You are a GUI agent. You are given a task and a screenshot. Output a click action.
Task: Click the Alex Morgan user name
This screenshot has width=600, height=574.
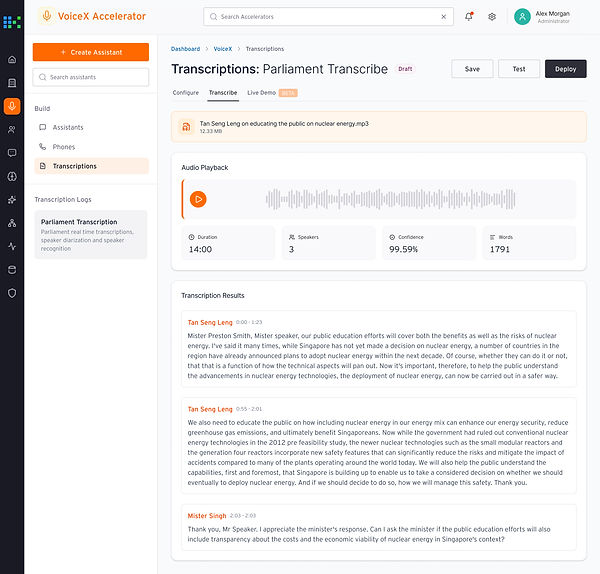(x=553, y=13)
